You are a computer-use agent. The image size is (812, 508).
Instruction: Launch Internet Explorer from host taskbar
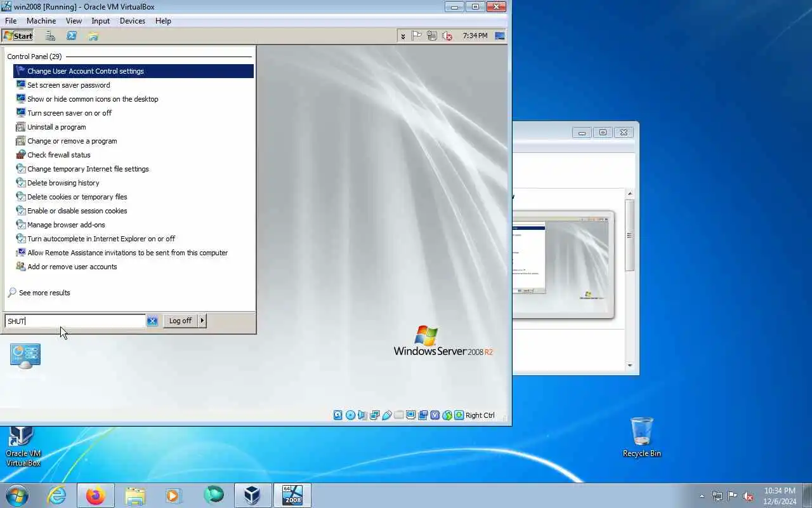(x=56, y=495)
